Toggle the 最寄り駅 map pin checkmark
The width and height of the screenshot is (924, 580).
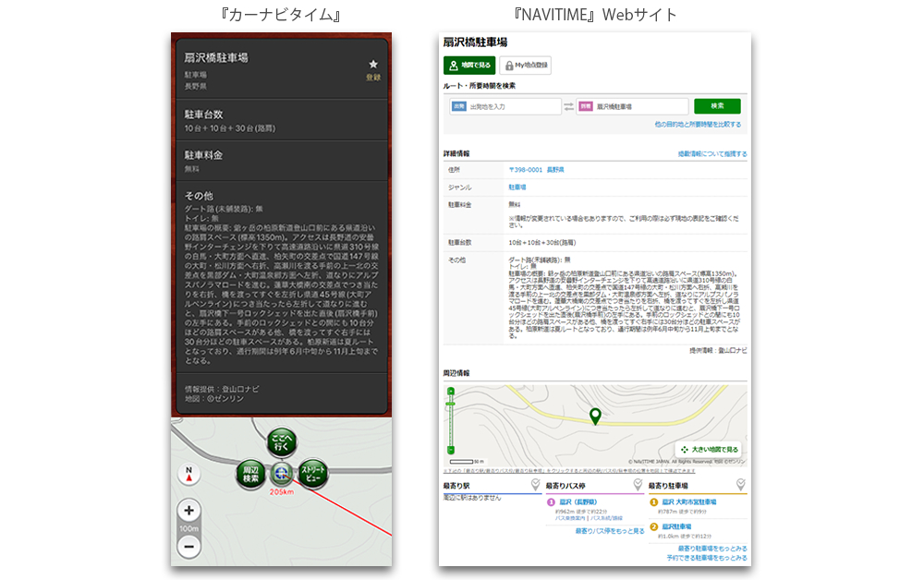tap(535, 485)
